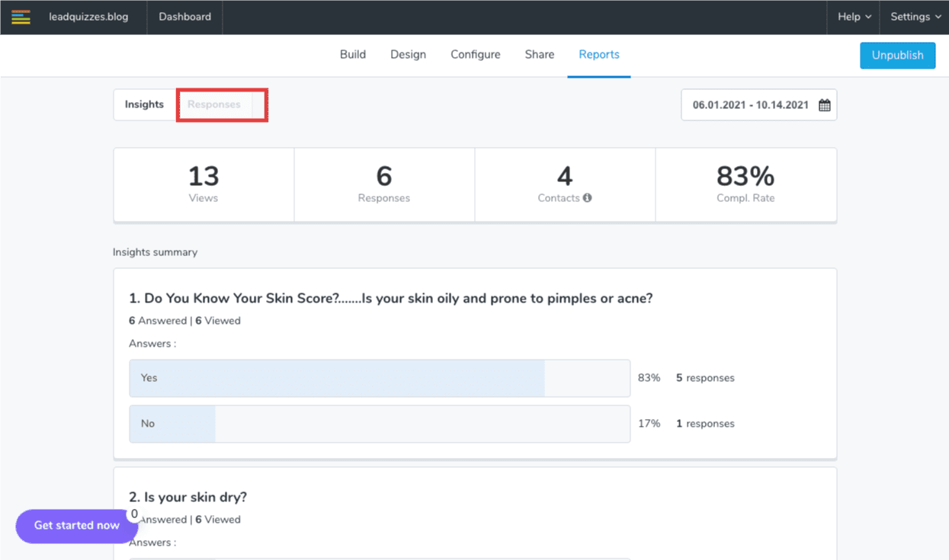Click '6 Answered | 6 Viewed' under question 1
949x560 pixels.
(184, 321)
